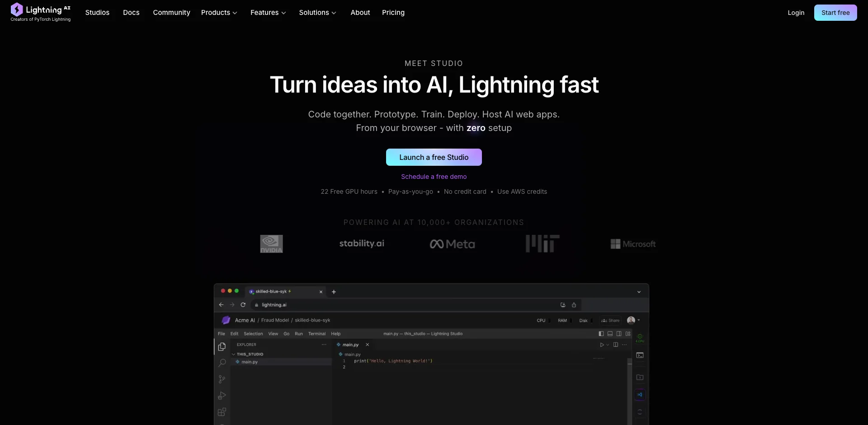Open the Extensions icon
This screenshot has width=868, height=425.
[222, 412]
